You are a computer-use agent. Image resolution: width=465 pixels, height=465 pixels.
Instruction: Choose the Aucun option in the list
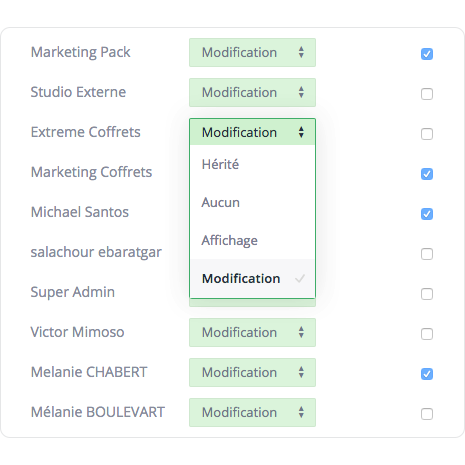pos(252,202)
